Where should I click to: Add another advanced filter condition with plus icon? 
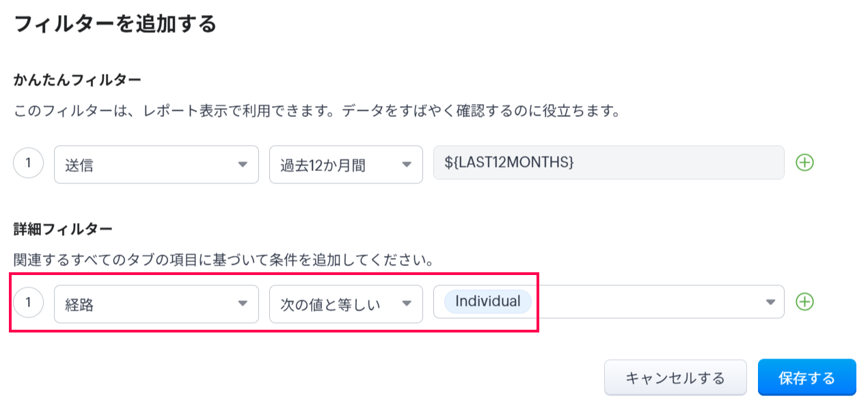coord(805,302)
